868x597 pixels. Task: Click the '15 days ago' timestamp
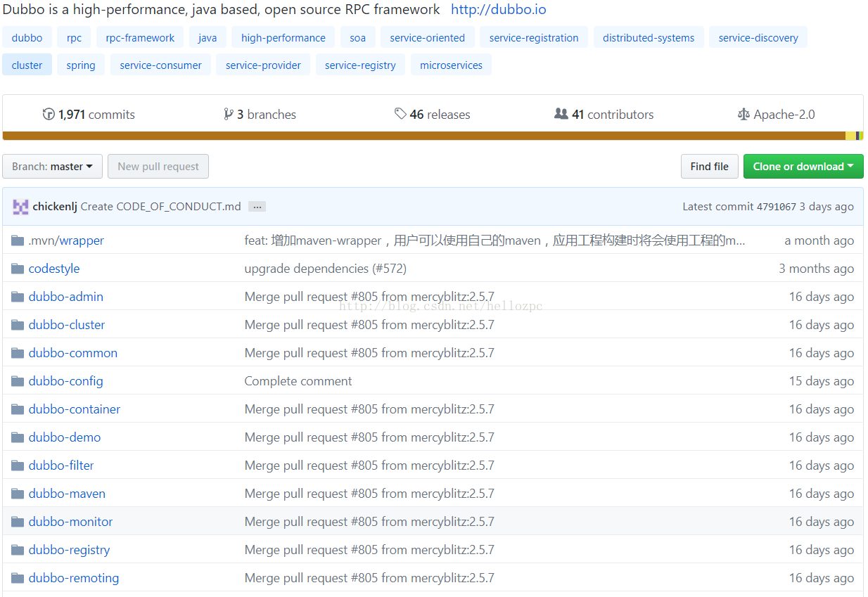tap(822, 381)
